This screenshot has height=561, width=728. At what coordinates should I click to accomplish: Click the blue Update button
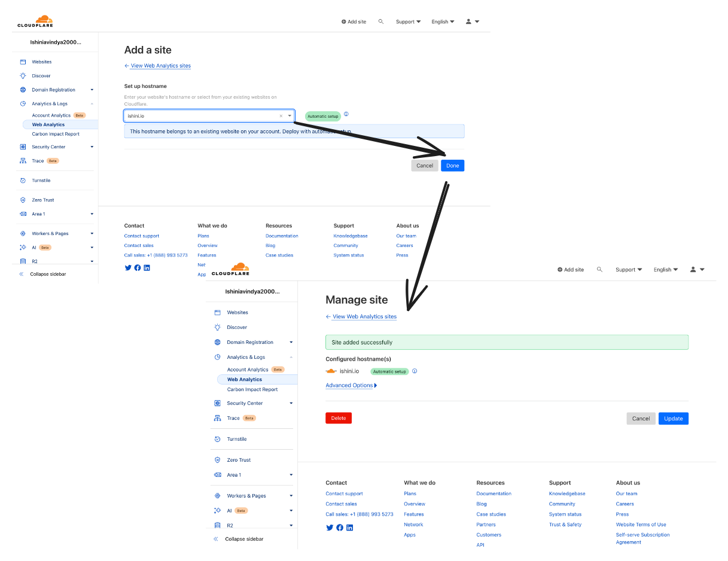click(673, 419)
